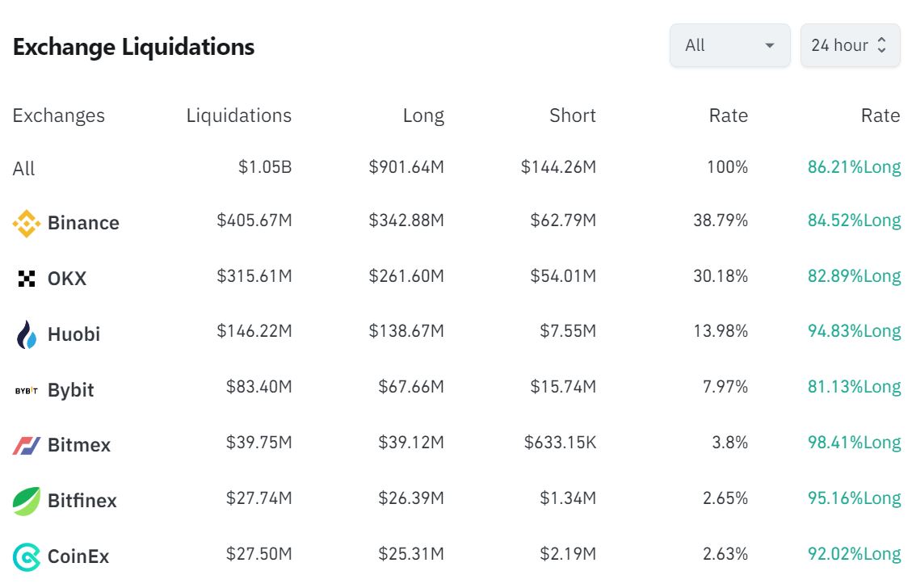Screen dimensions: 912x588
Task: Click the Bybit logo icon
Action: (27, 390)
